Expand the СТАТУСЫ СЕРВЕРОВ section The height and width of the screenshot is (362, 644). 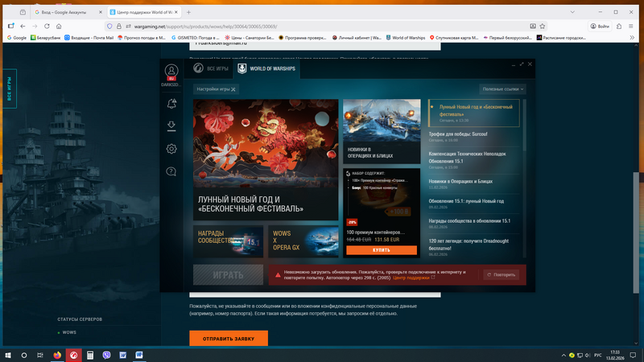coord(80,319)
